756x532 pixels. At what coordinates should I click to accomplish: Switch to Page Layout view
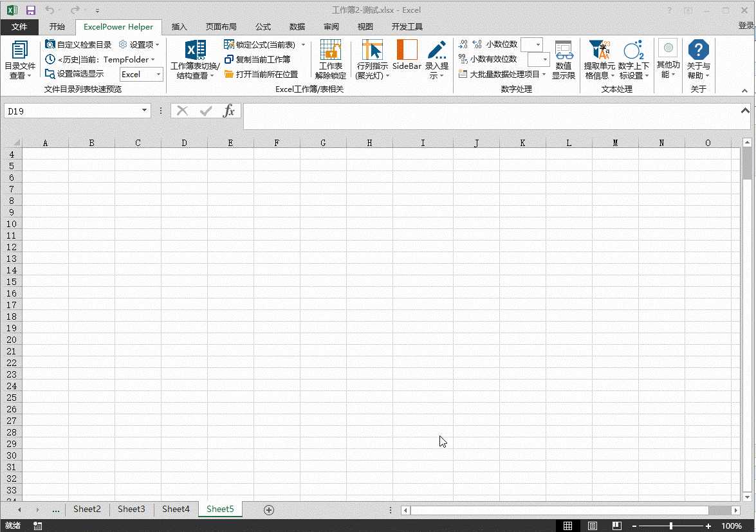593,526
